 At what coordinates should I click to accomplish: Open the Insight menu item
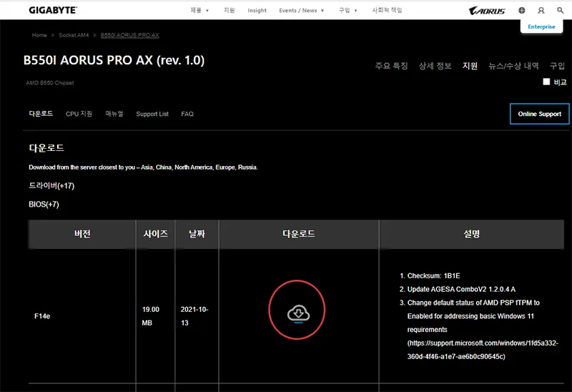point(257,10)
